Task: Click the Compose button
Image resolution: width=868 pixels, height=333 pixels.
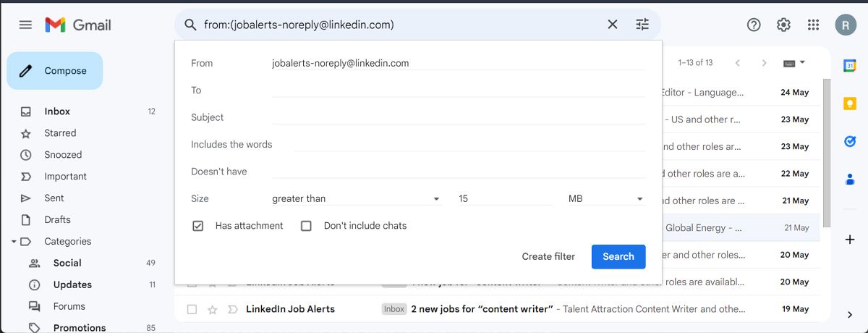Action: 55,71
